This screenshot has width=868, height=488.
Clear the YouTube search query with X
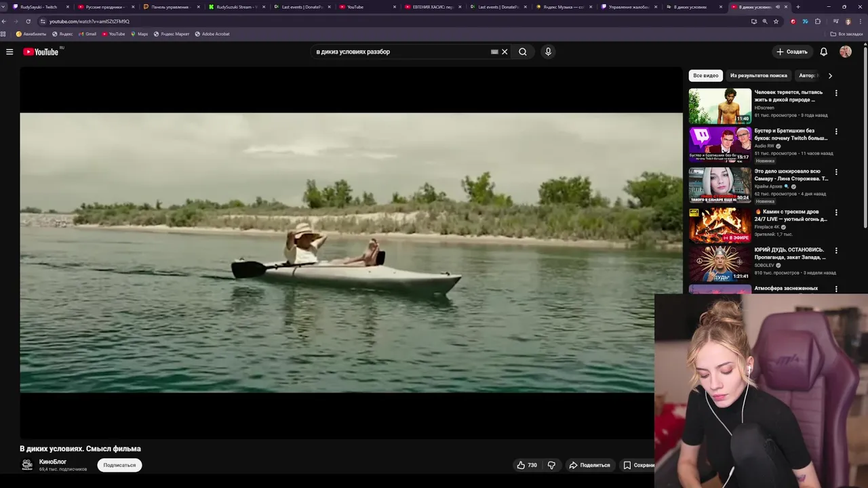505,52
